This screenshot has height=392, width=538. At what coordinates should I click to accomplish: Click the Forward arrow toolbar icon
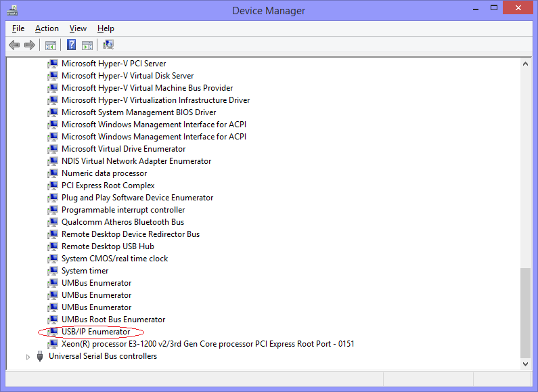click(x=29, y=45)
